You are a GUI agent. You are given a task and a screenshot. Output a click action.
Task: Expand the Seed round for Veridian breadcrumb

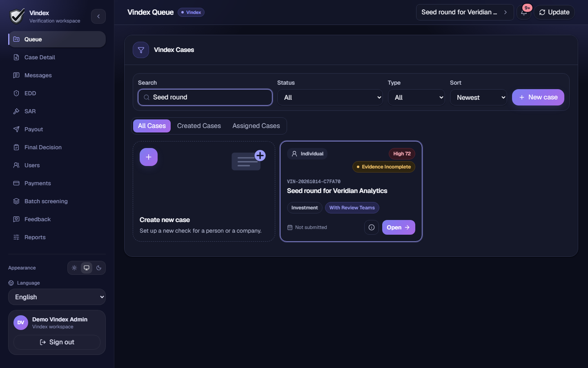[465, 12]
